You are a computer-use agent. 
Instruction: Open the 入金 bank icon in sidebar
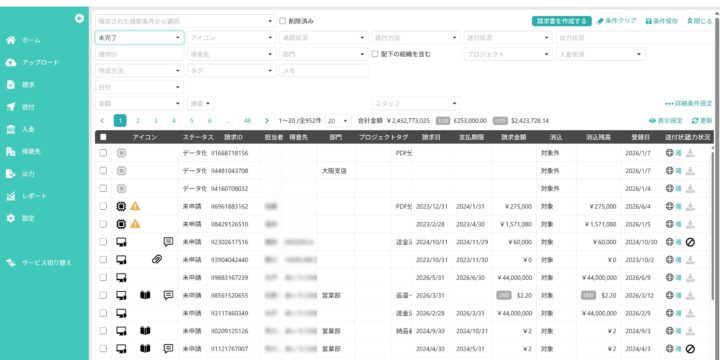click(x=11, y=129)
